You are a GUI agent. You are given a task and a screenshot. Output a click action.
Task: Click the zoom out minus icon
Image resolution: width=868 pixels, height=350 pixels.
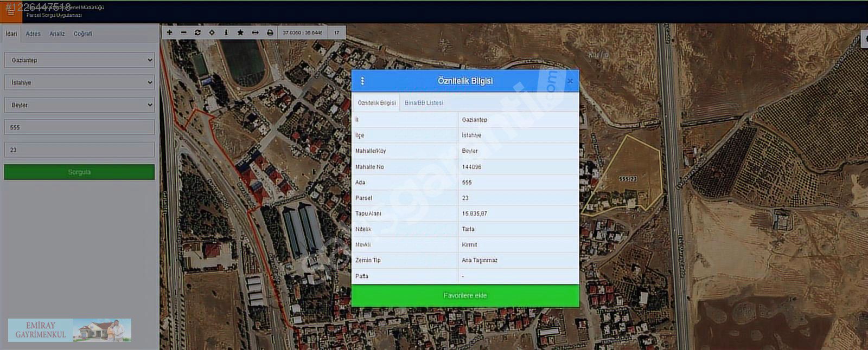click(184, 33)
